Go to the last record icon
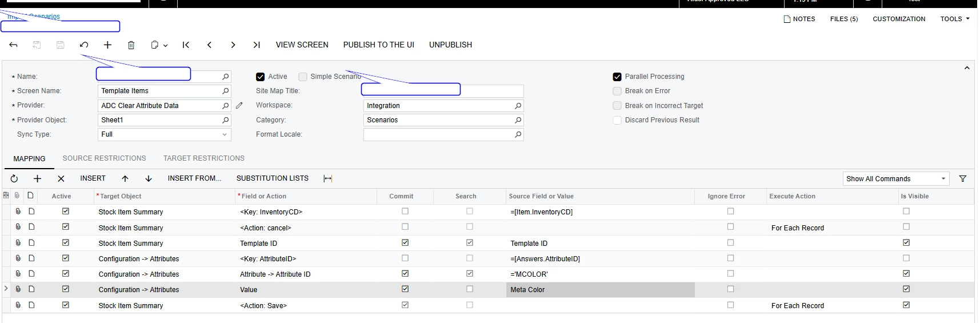Image resolution: width=980 pixels, height=323 pixels. tap(257, 45)
